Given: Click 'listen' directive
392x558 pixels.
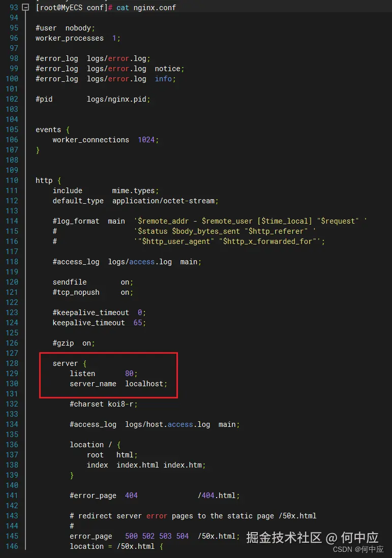Looking at the screenshot, I should point(82,374).
